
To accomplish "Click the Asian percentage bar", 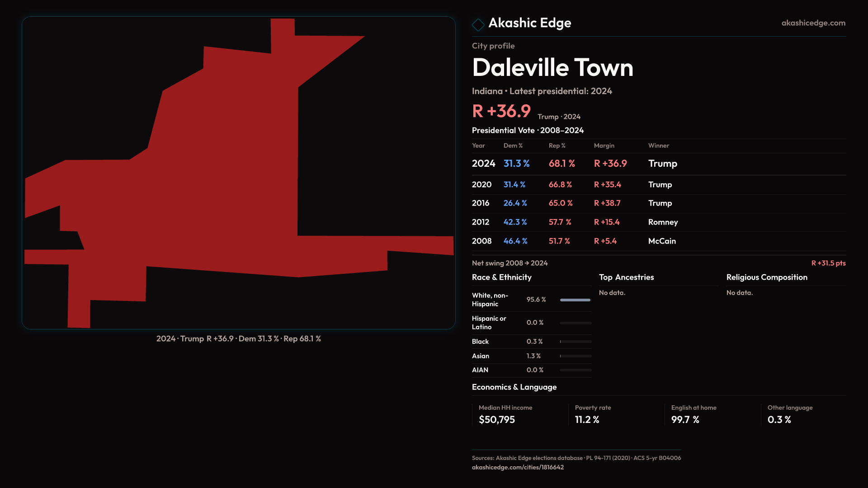I will pyautogui.click(x=575, y=356).
